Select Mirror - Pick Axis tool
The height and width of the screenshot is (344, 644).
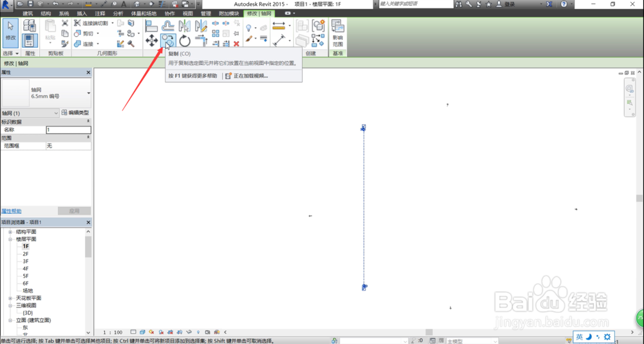tap(184, 26)
